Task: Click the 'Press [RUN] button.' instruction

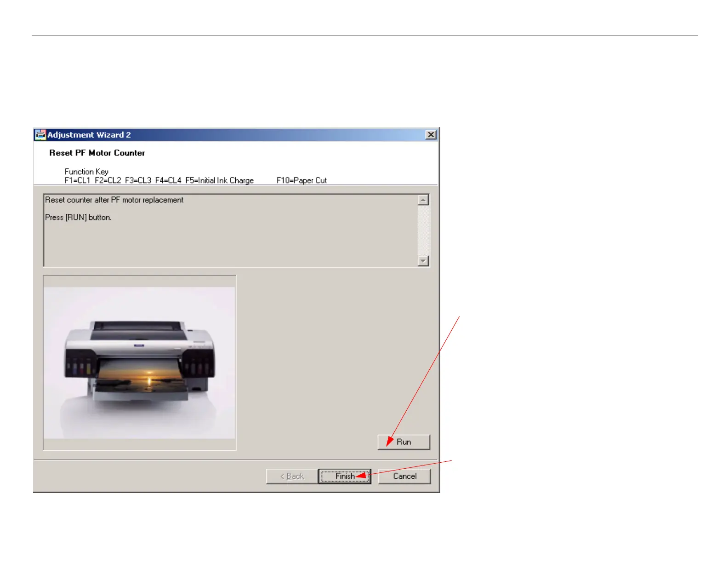Action: 78,218
